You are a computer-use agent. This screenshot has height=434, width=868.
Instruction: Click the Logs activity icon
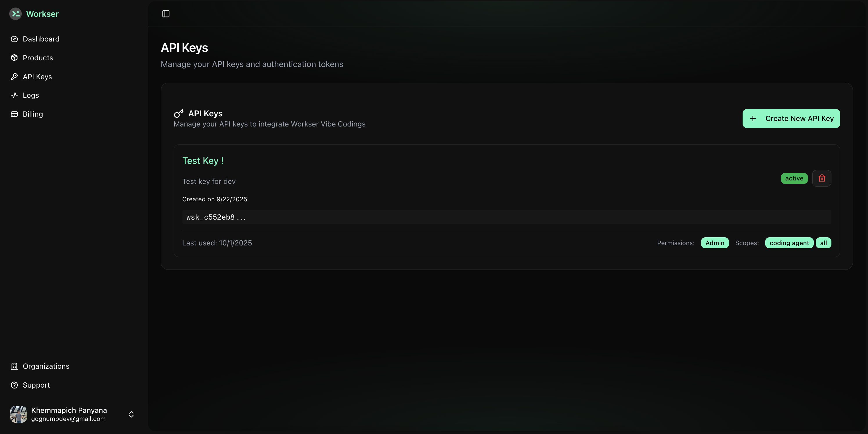(x=14, y=95)
